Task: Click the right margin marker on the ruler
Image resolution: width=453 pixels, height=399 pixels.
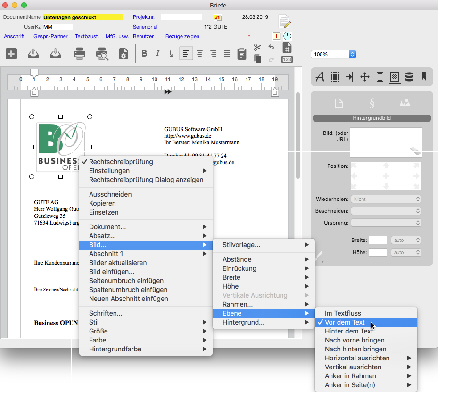Action: 275,92
